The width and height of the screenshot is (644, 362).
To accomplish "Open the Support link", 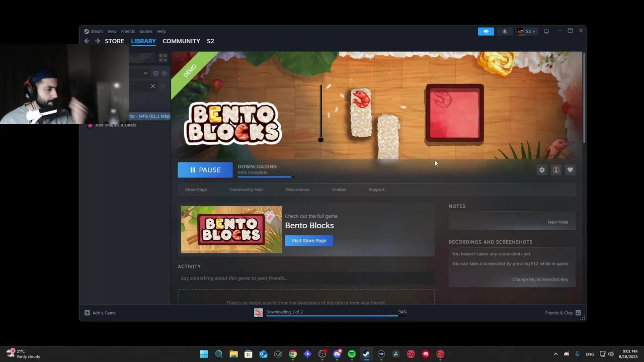I will pos(376,190).
